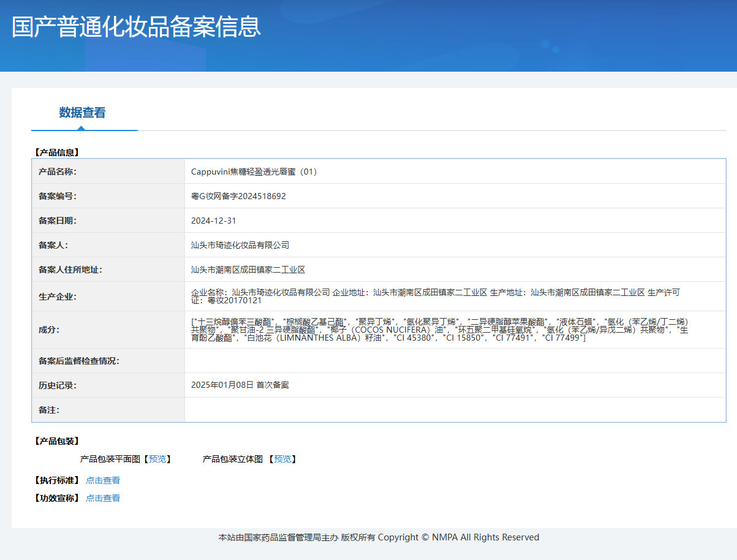737x560 pixels.
Task: Click the 生产企业 details text
Action: coord(435,296)
